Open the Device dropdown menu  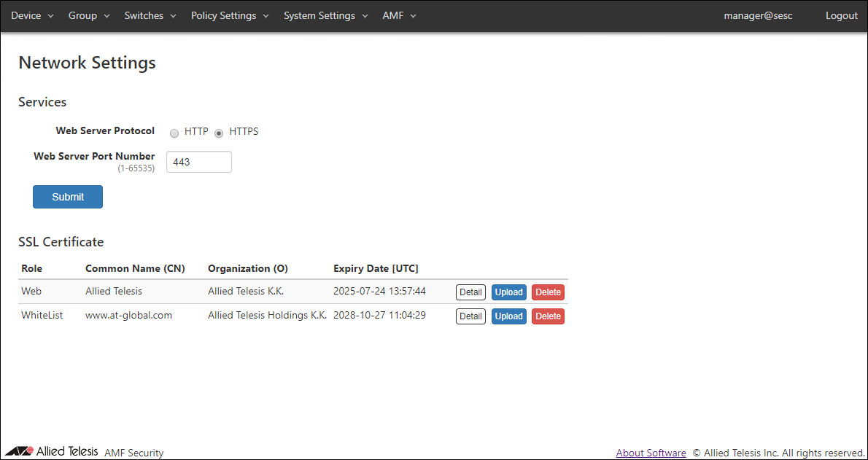click(32, 15)
